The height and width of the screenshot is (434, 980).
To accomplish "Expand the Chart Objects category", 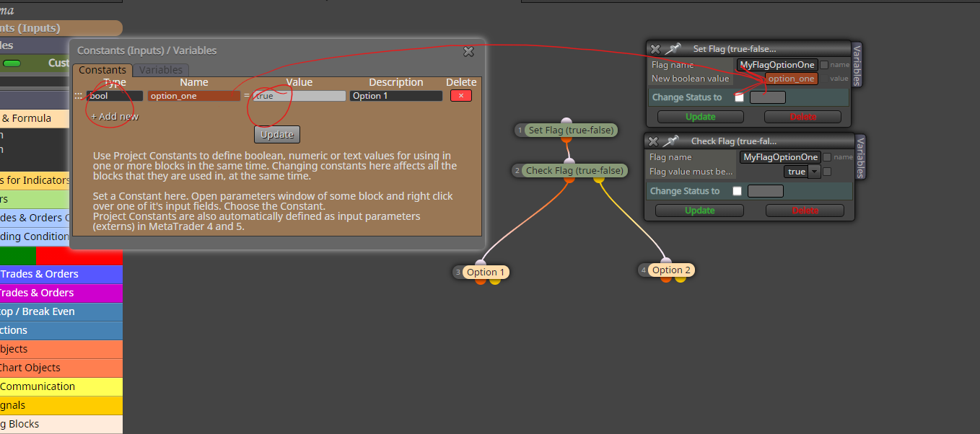I will click(61, 368).
